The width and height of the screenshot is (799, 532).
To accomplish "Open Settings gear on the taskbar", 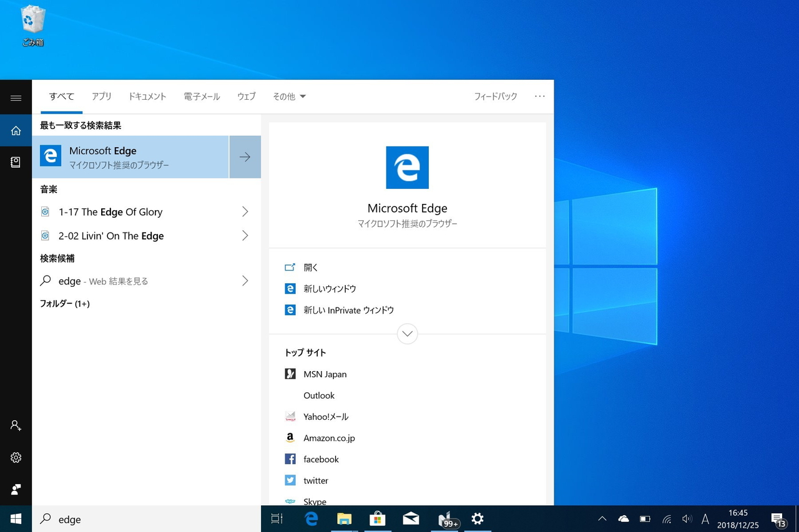I will point(478,519).
